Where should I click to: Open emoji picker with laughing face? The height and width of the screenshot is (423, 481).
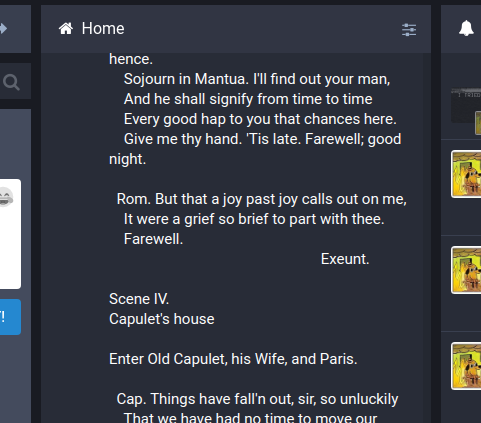[x=5, y=197]
